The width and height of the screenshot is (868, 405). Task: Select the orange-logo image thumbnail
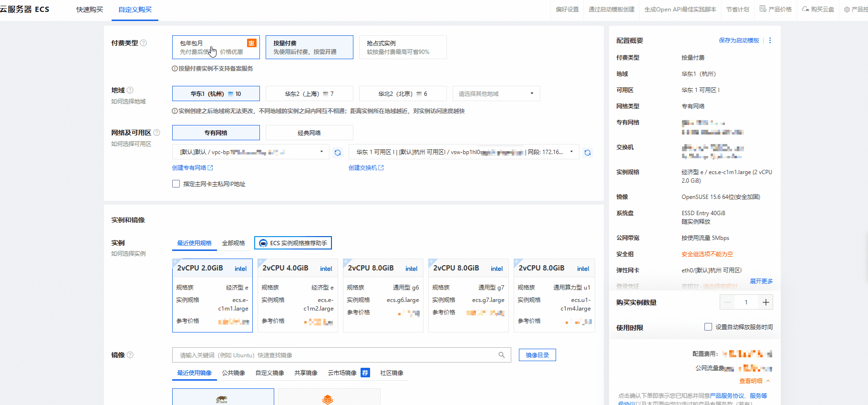(x=329, y=397)
